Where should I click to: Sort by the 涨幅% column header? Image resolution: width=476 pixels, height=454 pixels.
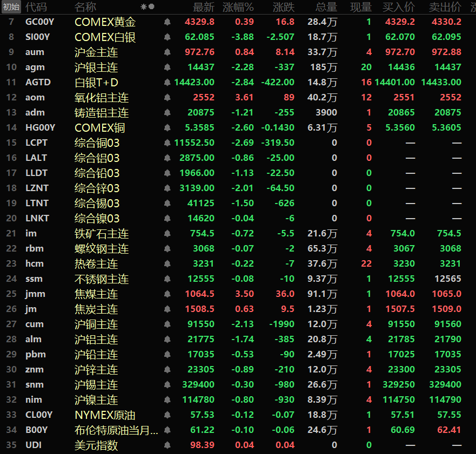pyautogui.click(x=240, y=7)
